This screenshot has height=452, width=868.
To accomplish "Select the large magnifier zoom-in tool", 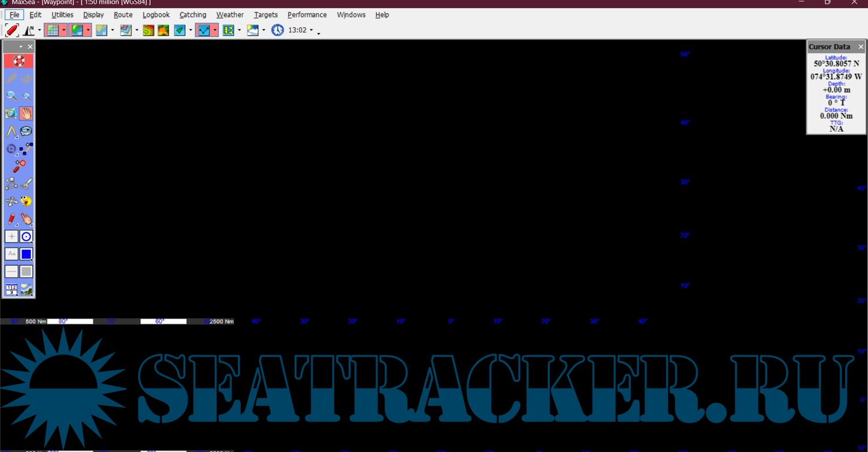I will click(11, 96).
